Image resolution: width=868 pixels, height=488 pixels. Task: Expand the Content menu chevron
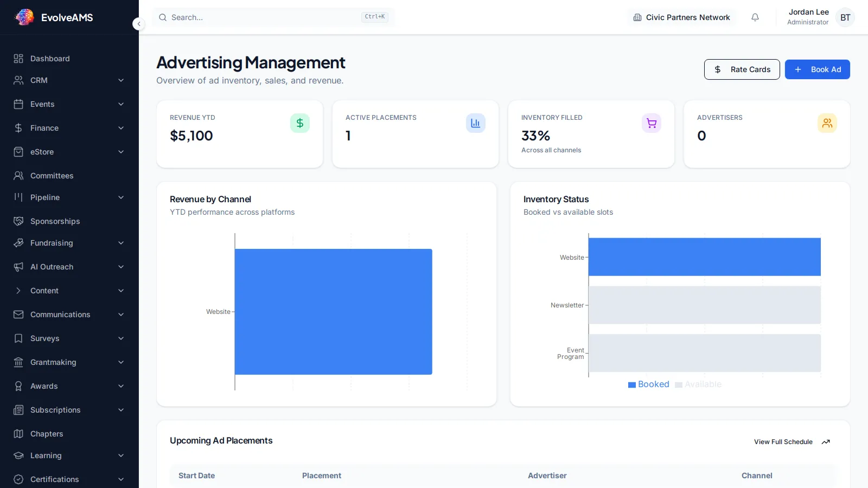pyautogui.click(x=121, y=291)
